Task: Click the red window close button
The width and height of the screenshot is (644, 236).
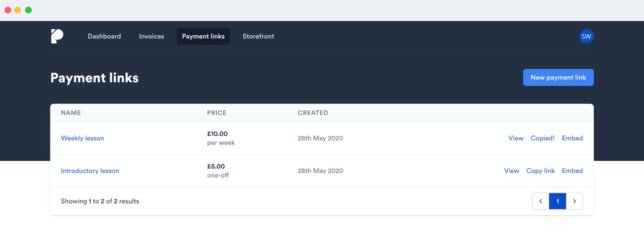Action: (x=8, y=10)
